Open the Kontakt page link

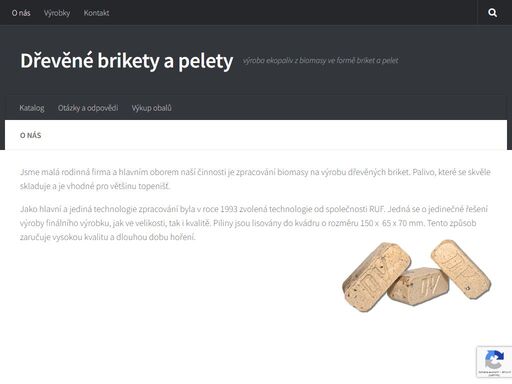(x=96, y=13)
